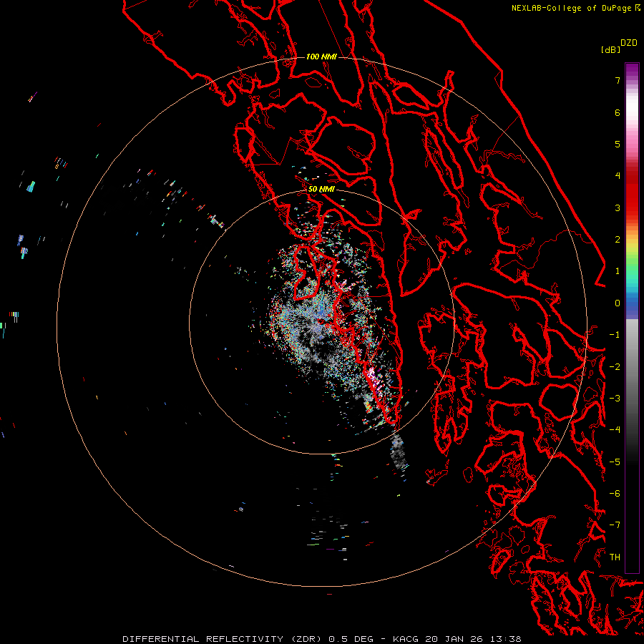
Task: Click the 0 value on the color scale
Action: [x=618, y=303]
